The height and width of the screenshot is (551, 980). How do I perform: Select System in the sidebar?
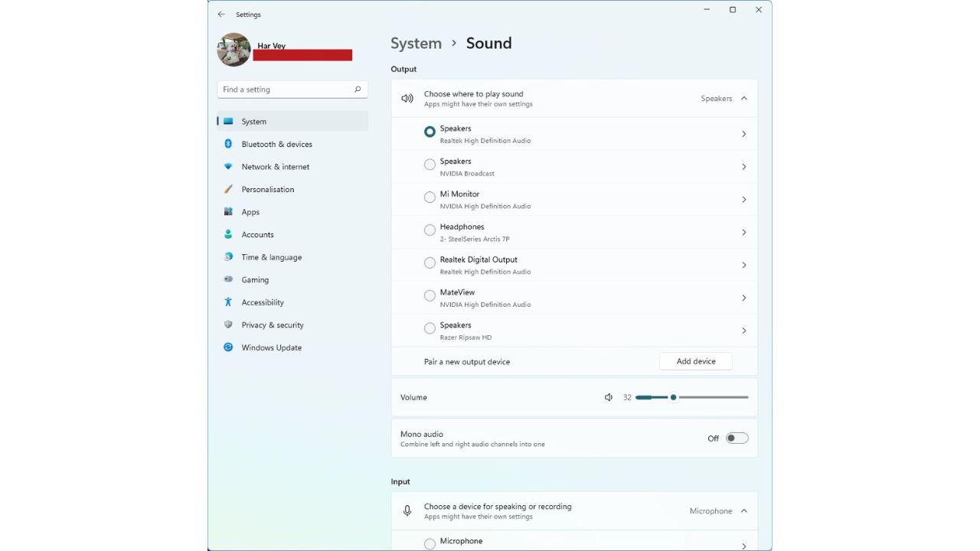coord(253,121)
